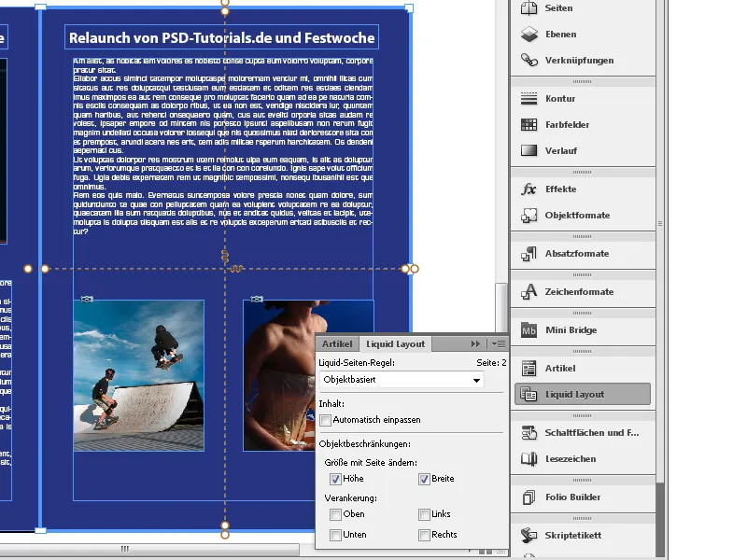Open the Seiten panel icon
This screenshot has width=747, height=560.
coord(529,8)
